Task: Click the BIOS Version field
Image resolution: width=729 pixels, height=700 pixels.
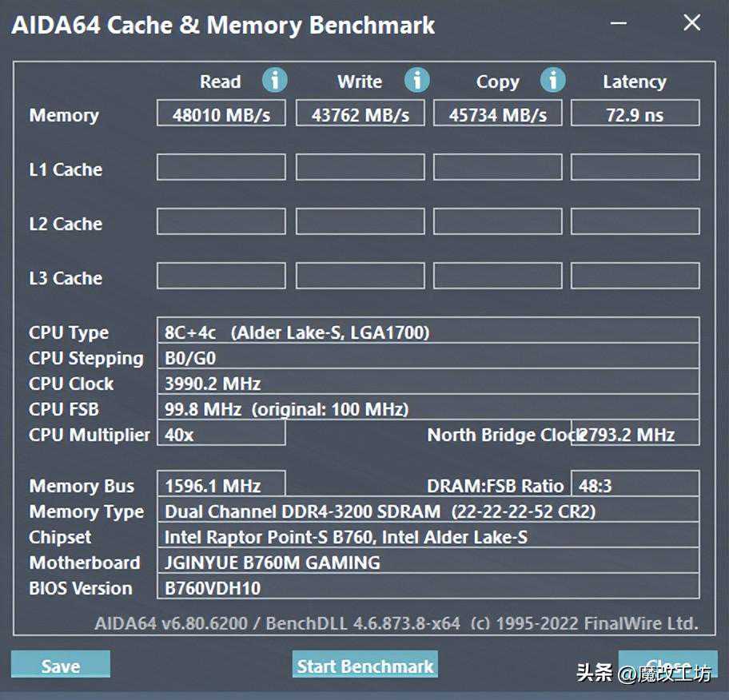Action: [428, 588]
